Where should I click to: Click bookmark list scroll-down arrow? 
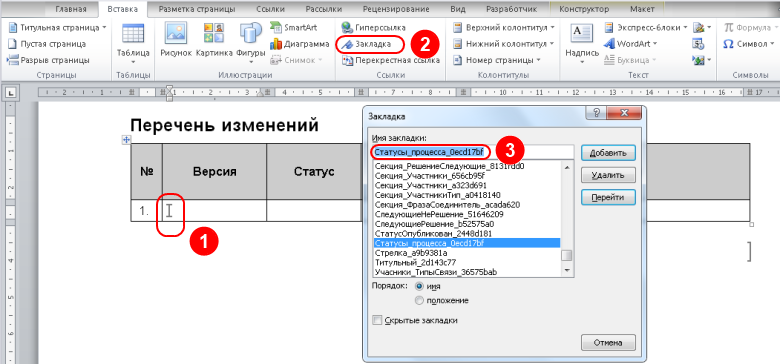pos(567,271)
